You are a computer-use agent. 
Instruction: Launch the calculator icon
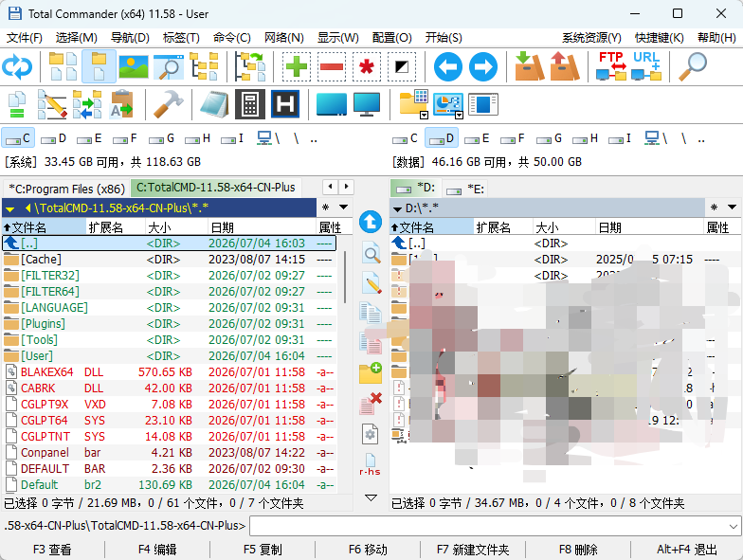click(x=250, y=104)
